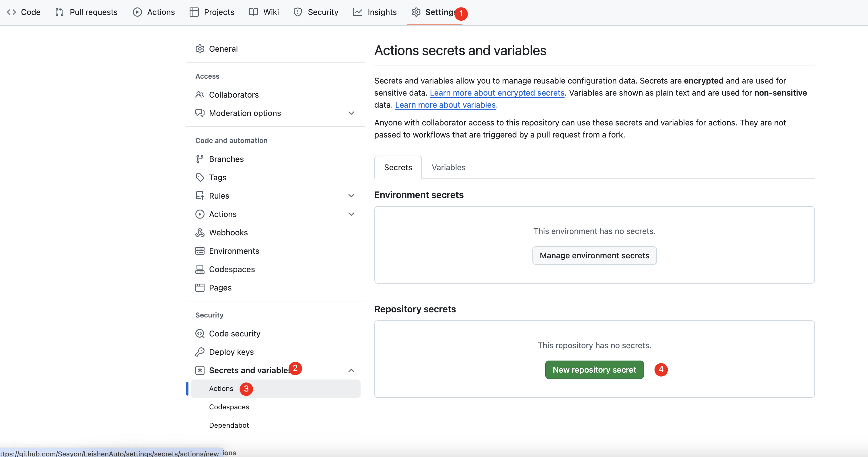This screenshot has height=457, width=868.
Task: Open Collaborators settings page
Action: (x=275, y=95)
